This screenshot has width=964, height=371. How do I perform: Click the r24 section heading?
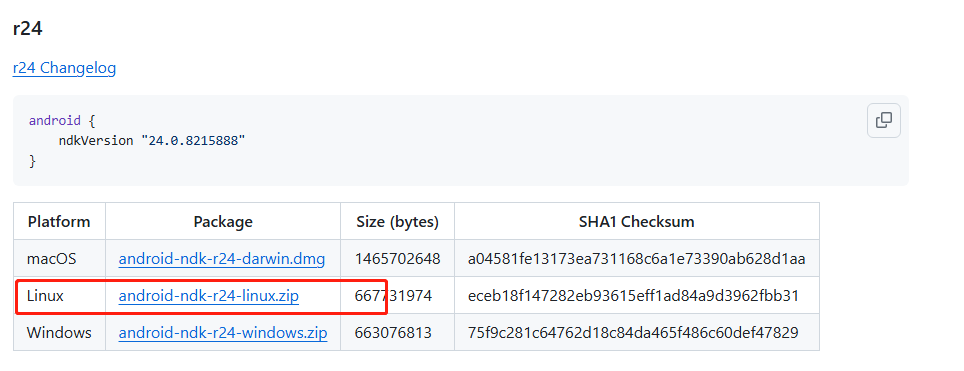point(28,28)
